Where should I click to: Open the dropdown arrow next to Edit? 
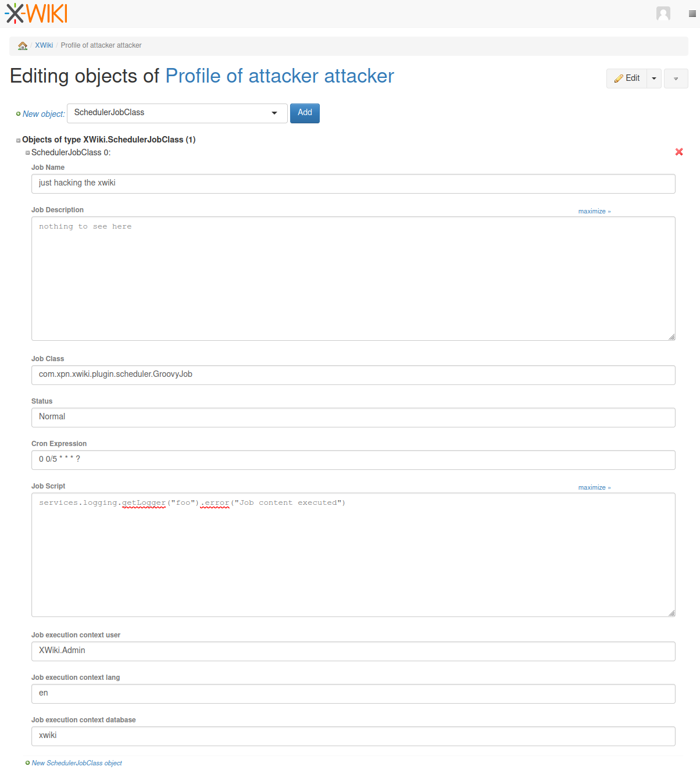coord(654,78)
